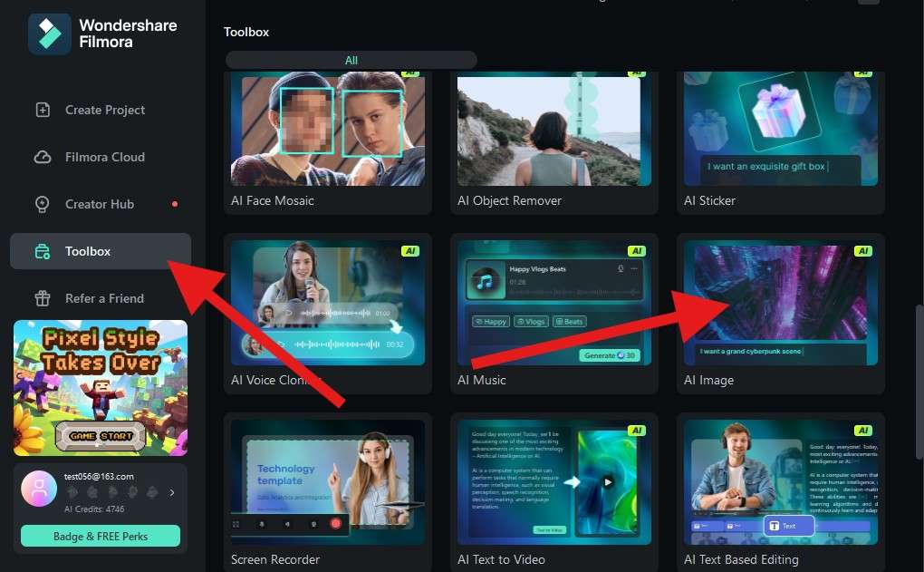Click the Wondershare Filmora logo icon

point(50,34)
